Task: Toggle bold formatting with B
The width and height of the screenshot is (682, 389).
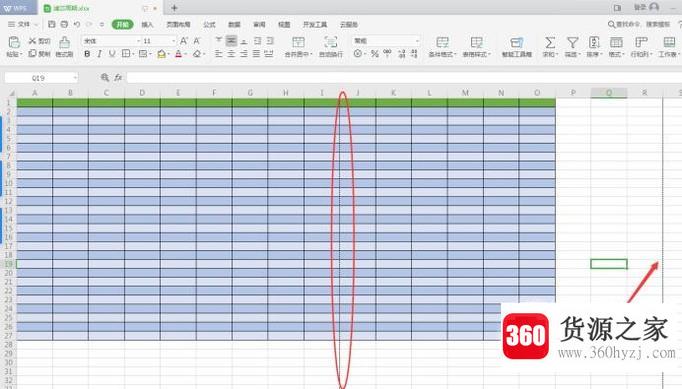Action: (x=87, y=54)
